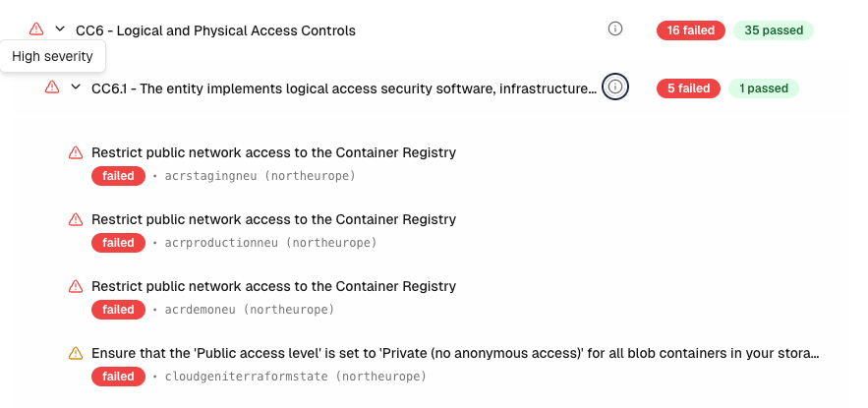
Task: Click warning icon for the acrproductionneu finding
Action: (76, 220)
